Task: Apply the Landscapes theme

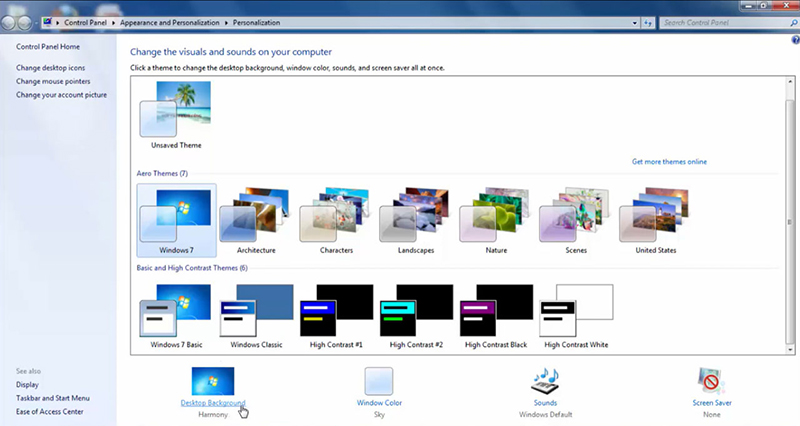Action: (x=416, y=220)
